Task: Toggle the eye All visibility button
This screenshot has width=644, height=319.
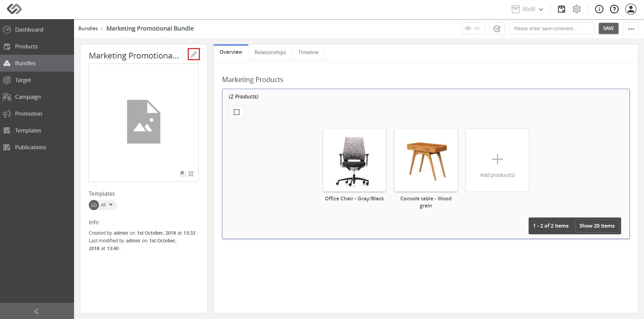Action: [473, 29]
